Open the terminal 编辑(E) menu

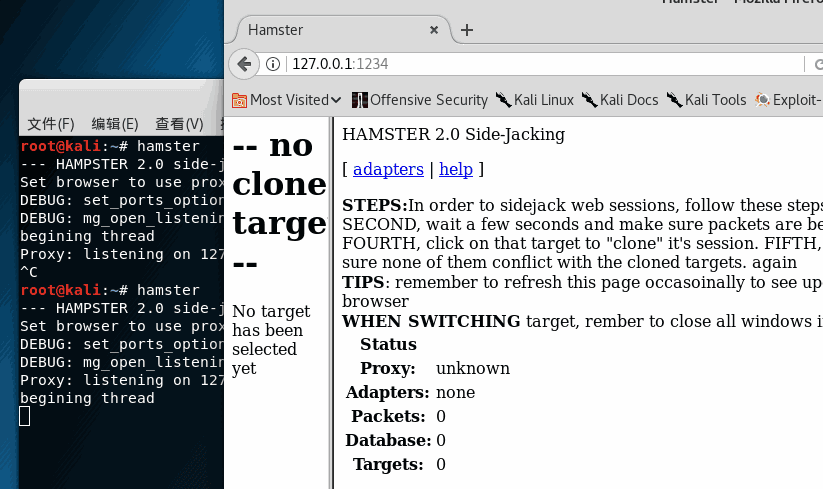[x=115, y=124]
